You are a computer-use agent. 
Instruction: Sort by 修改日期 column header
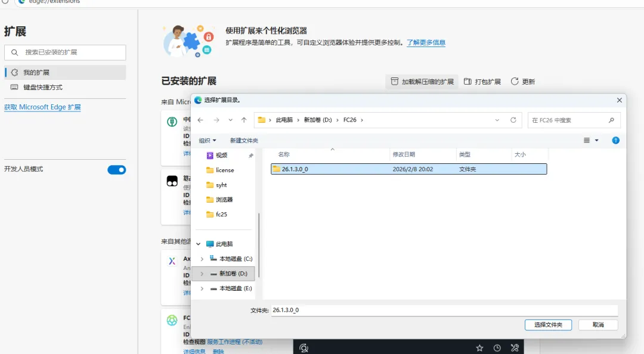click(x=404, y=154)
